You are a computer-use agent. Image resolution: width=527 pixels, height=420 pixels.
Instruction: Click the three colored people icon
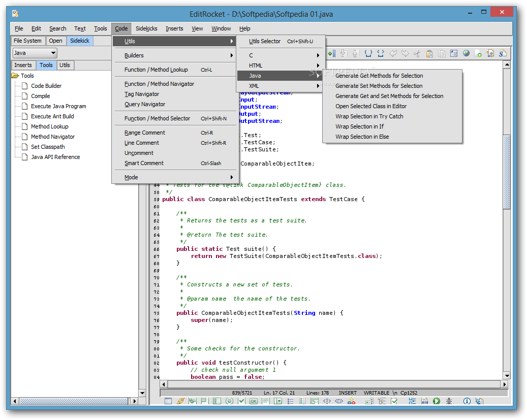click(x=352, y=401)
